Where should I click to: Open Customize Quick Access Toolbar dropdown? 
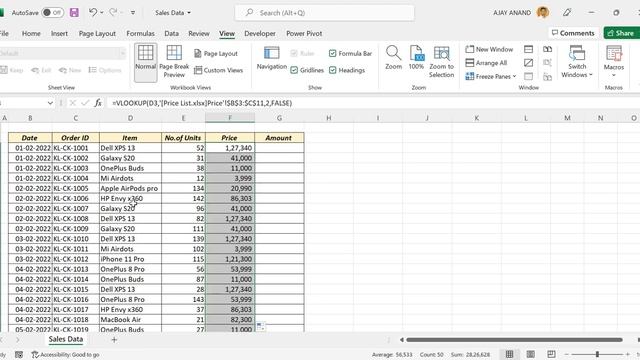[x=133, y=13]
